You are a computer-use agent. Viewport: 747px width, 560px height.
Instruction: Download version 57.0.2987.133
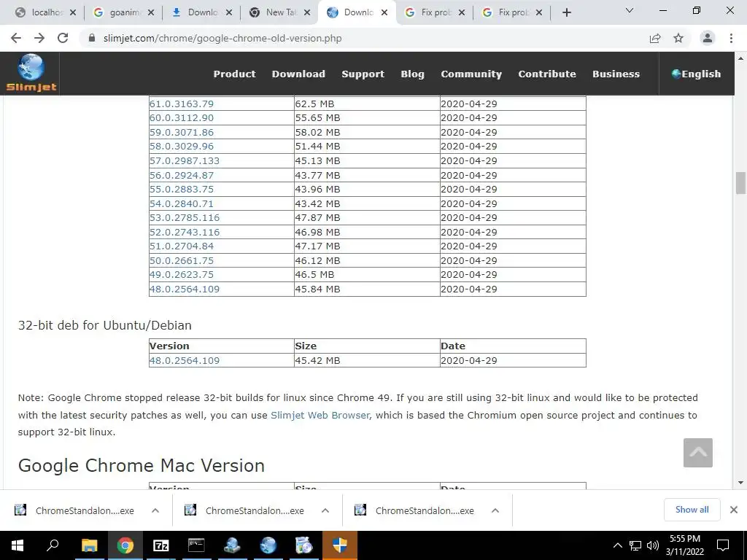pyautogui.click(x=185, y=161)
